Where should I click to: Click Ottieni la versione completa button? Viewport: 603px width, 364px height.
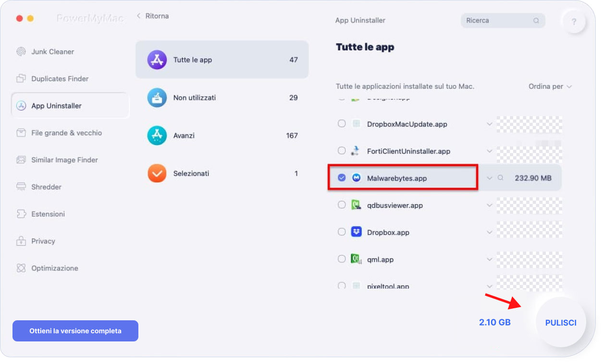pyautogui.click(x=75, y=331)
